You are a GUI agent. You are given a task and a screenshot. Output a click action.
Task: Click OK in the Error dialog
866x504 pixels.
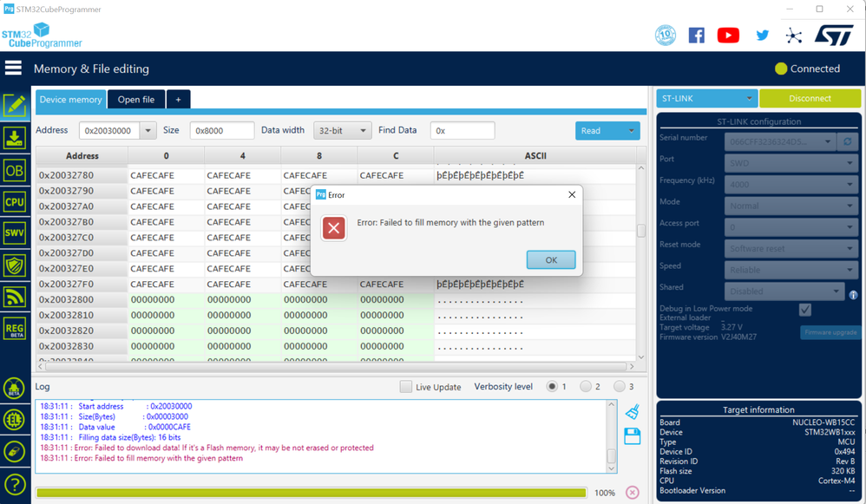551,260
